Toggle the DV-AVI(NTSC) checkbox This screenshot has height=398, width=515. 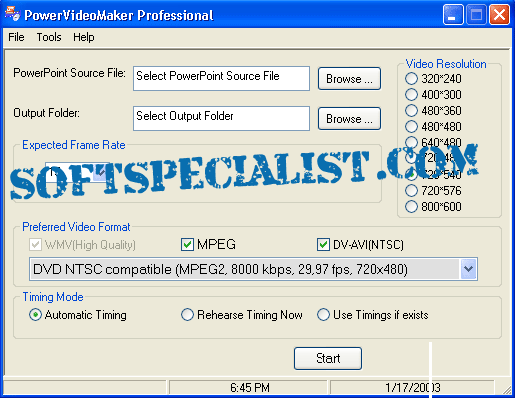323,245
